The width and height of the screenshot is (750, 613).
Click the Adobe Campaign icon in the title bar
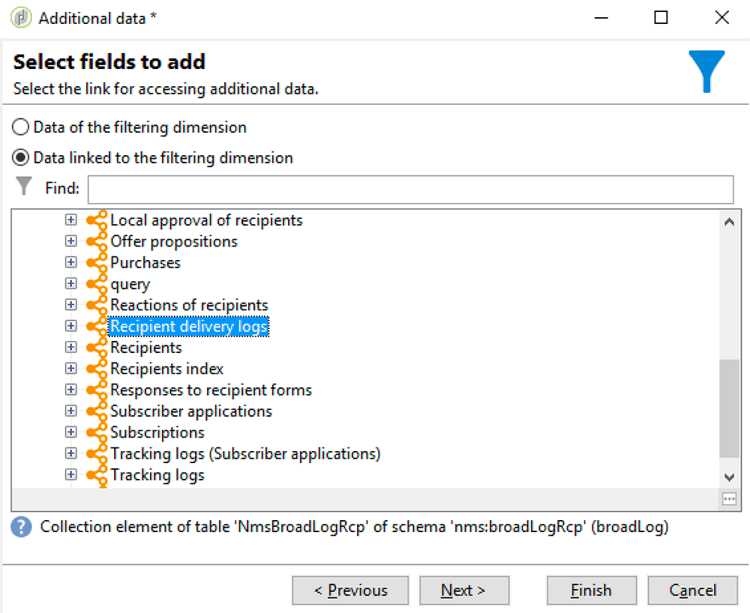pos(21,18)
